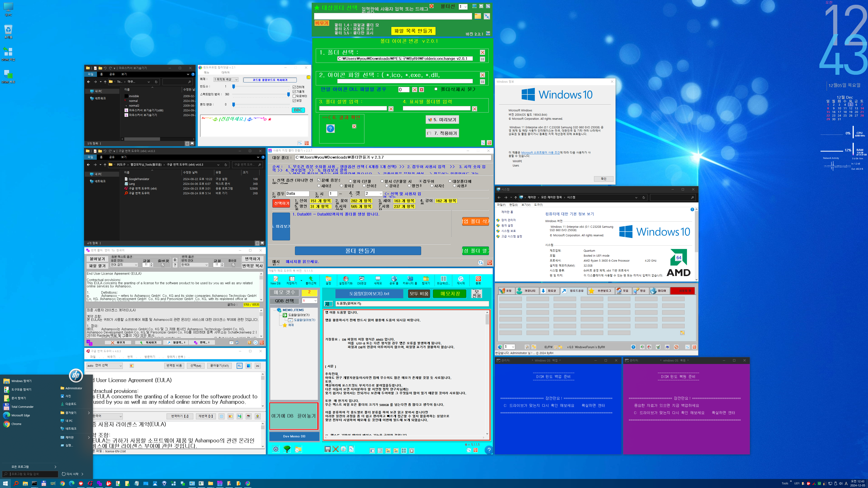Click the 7. 적용하기 button
Screen dimensions: 868x488
coord(442,133)
